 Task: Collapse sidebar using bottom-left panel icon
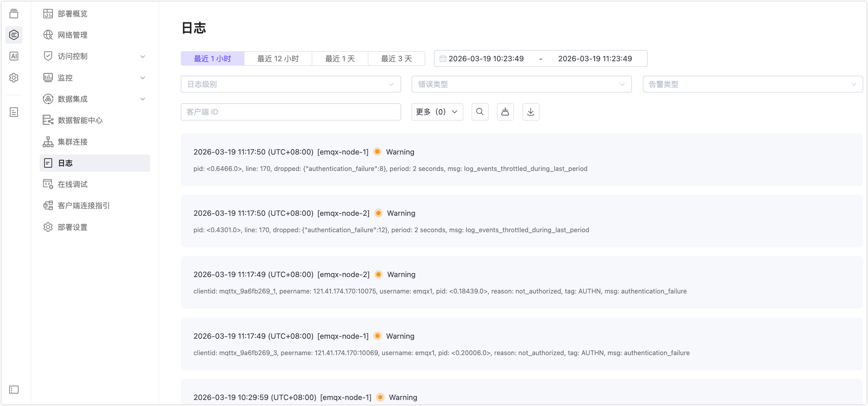pyautogui.click(x=14, y=390)
